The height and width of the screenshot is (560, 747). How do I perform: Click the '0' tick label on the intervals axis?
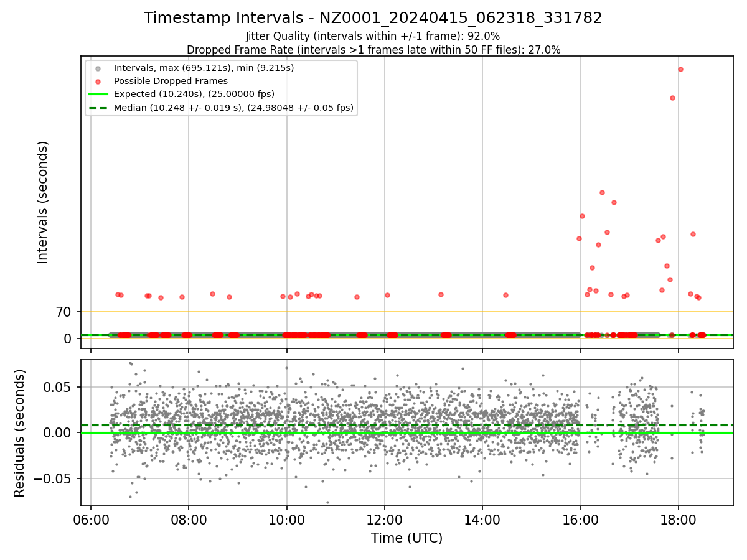(68, 338)
